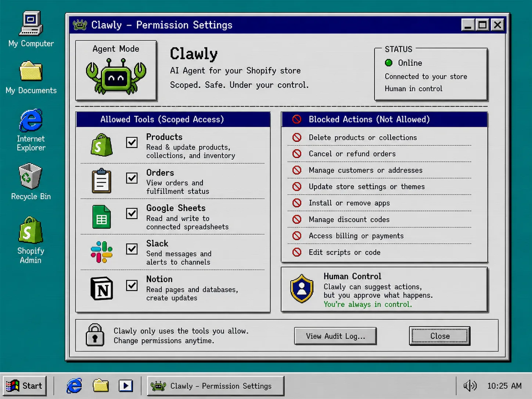Click blocked icon beside Update store settings
Image resolution: width=532 pixels, height=399 pixels.
point(297,187)
